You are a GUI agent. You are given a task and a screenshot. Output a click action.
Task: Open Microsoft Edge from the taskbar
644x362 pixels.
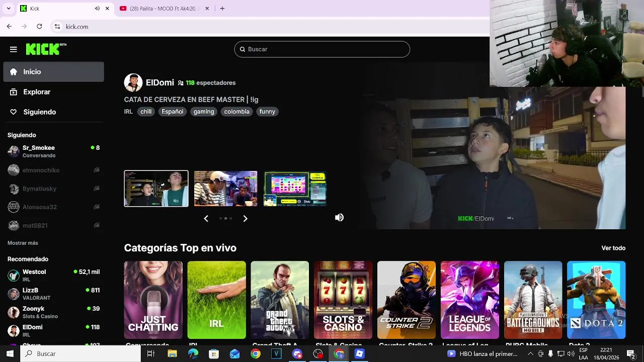coord(193,354)
